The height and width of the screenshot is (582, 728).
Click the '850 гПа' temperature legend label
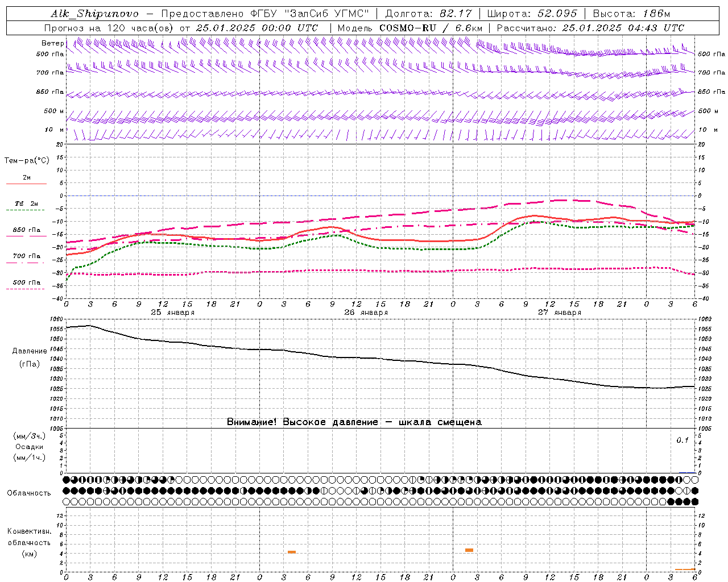click(27, 230)
